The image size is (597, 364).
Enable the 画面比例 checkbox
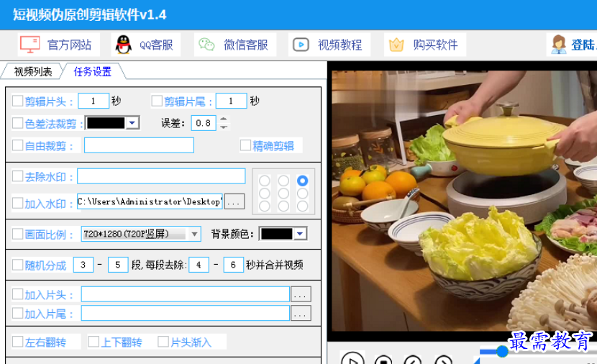pyautogui.click(x=17, y=234)
